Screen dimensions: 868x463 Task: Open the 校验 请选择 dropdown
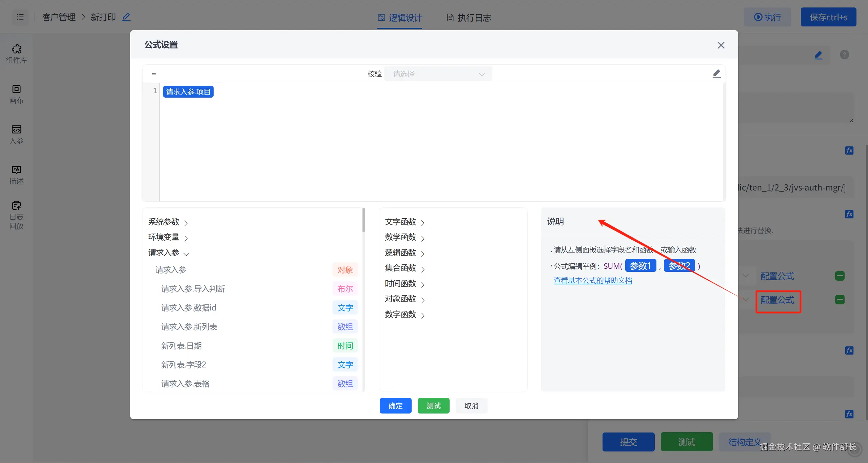tap(438, 74)
